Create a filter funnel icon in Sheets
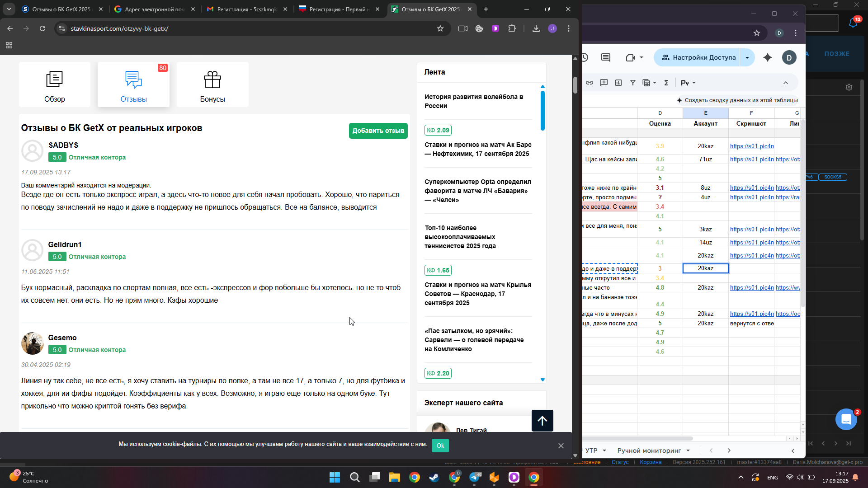The width and height of the screenshot is (868, 488). [633, 83]
